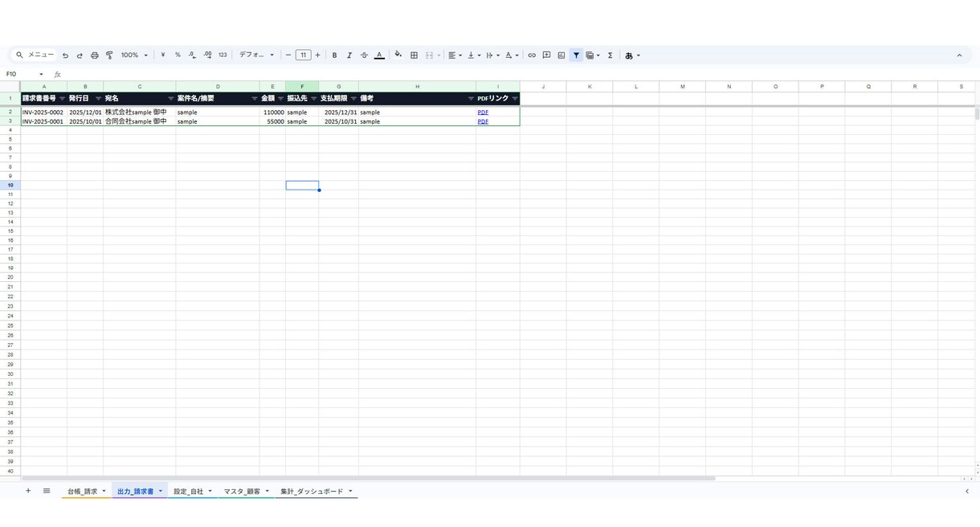Open the 123 number format menu
Viewport: 980px width, 527px height.
(223, 55)
